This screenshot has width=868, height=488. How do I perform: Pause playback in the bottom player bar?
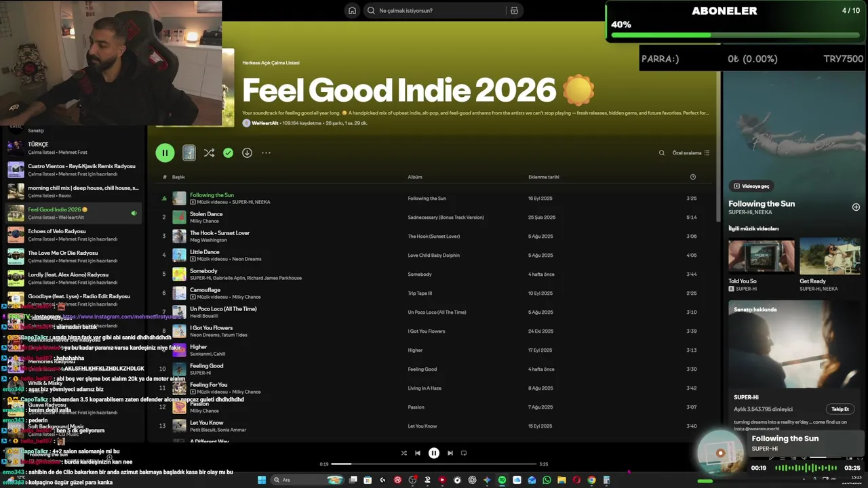(x=434, y=453)
